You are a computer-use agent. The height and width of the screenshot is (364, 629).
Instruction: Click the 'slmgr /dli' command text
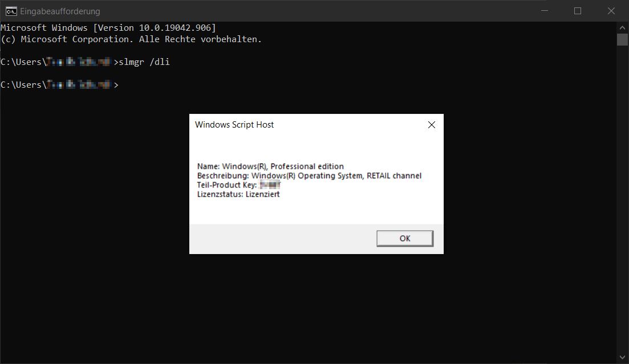(144, 62)
